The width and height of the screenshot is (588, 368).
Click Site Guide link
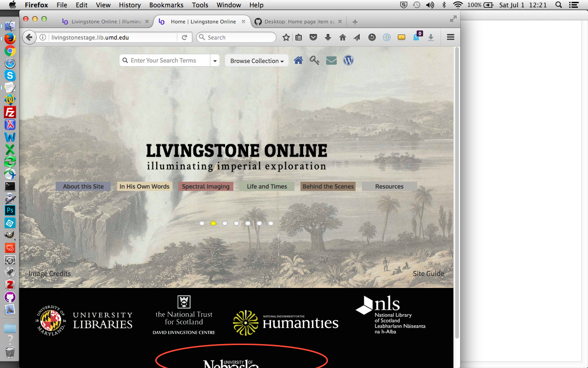pos(429,273)
